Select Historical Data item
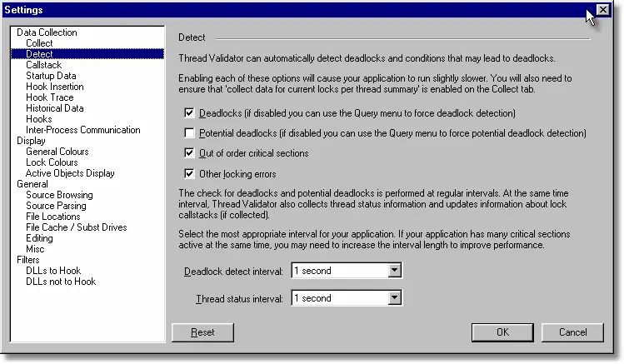The width and height of the screenshot is (624, 364). tap(55, 108)
